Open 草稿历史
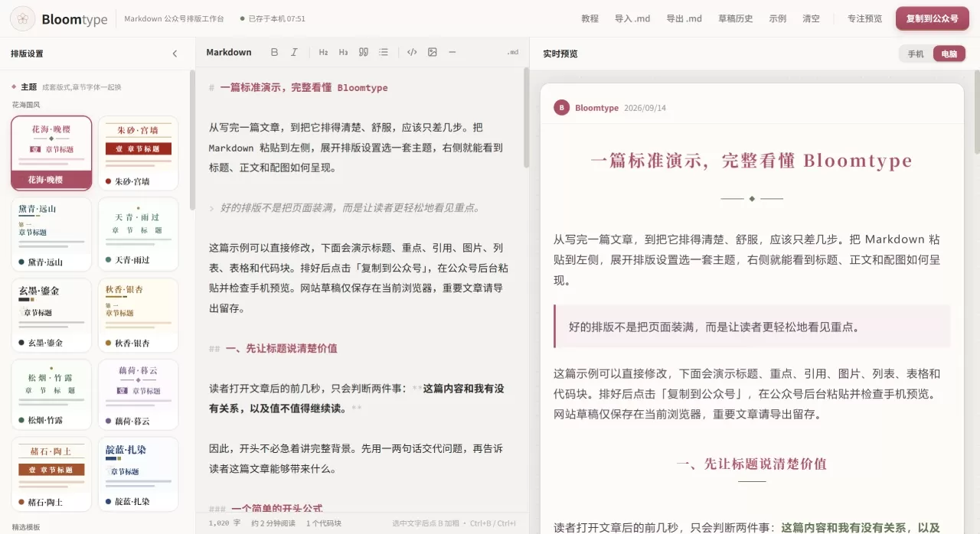980x534 pixels. coord(735,18)
